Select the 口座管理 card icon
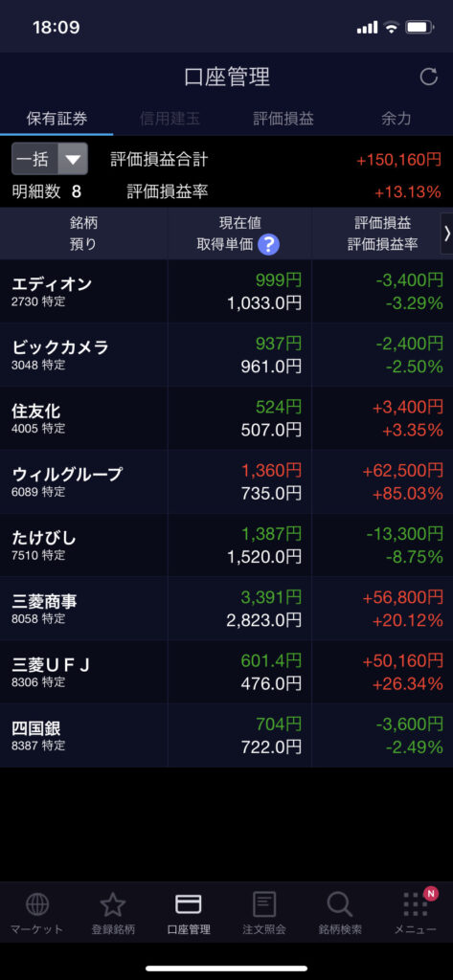Image resolution: width=453 pixels, height=980 pixels. pos(189,903)
